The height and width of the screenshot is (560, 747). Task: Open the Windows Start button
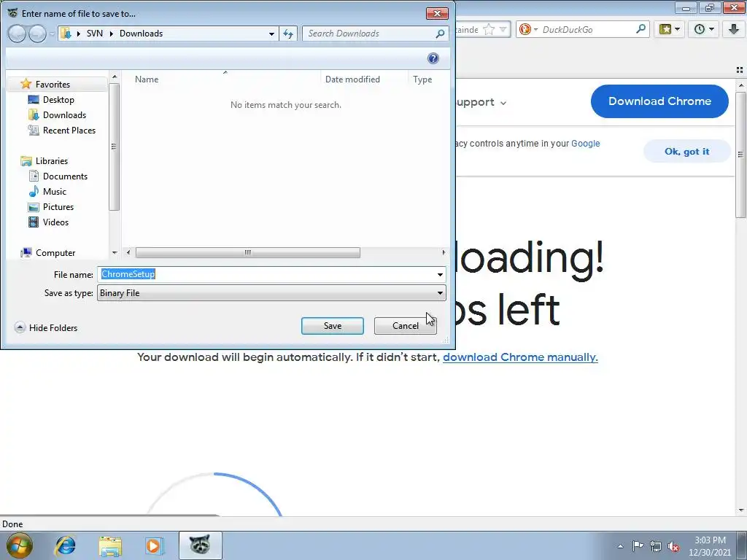coord(20,545)
